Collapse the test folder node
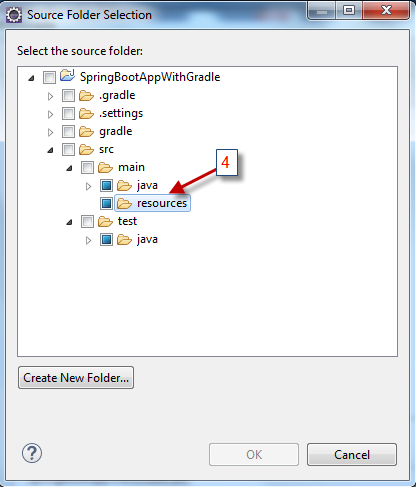 (x=69, y=222)
